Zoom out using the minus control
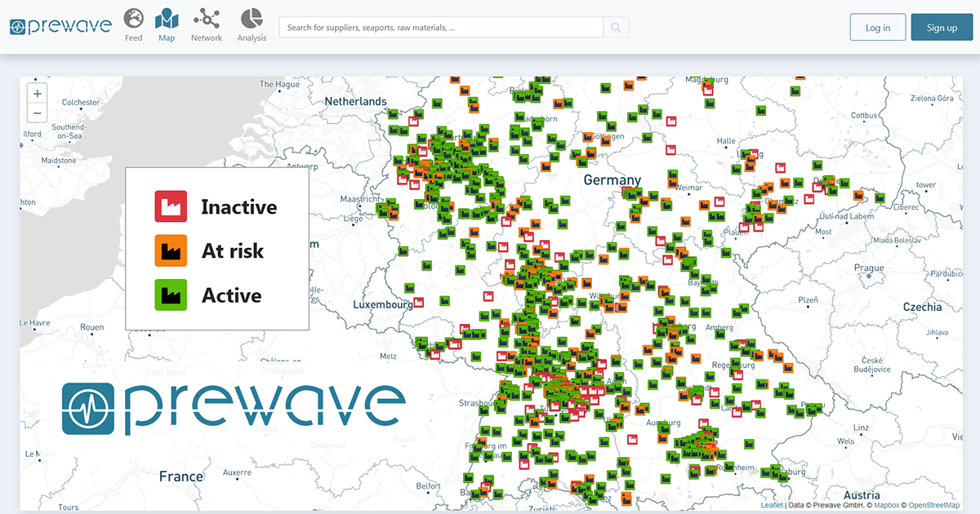 coord(37,113)
